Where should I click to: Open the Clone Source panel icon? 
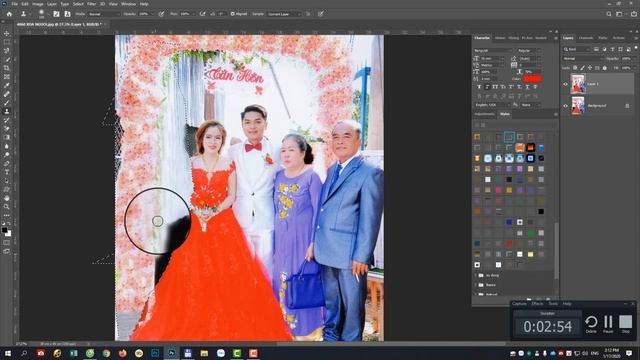click(x=67, y=14)
